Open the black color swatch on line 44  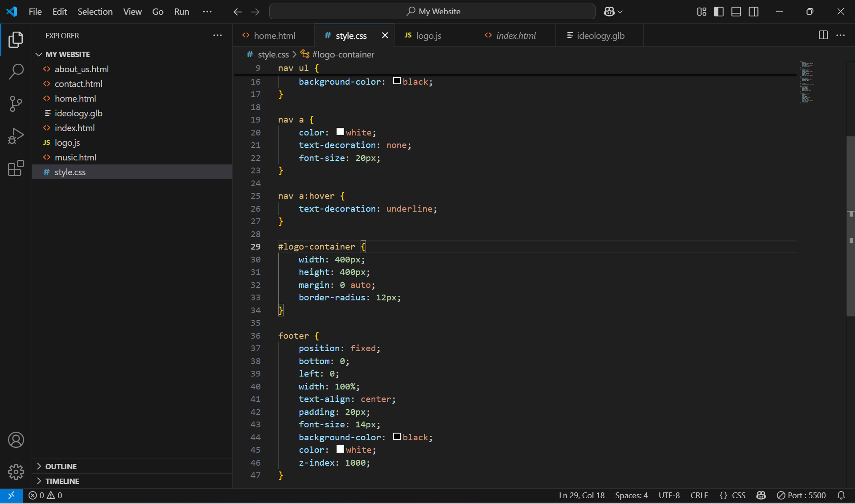pyautogui.click(x=397, y=436)
